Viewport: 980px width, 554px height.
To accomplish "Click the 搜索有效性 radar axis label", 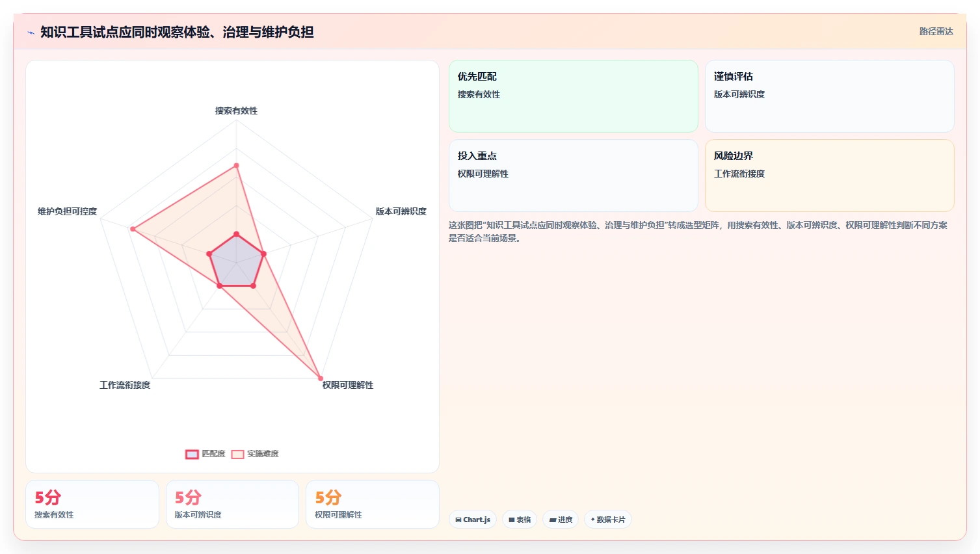I will pos(236,111).
